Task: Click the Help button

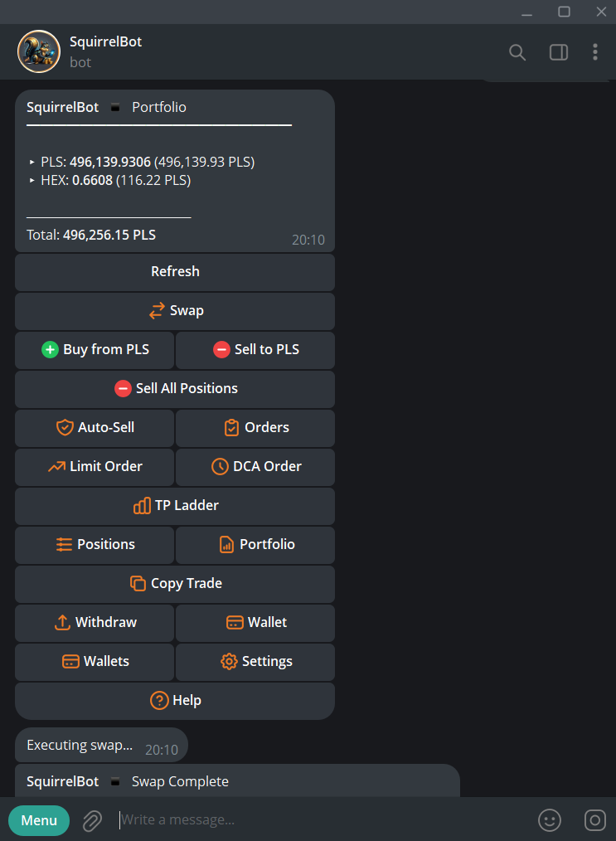Action: [175, 701]
